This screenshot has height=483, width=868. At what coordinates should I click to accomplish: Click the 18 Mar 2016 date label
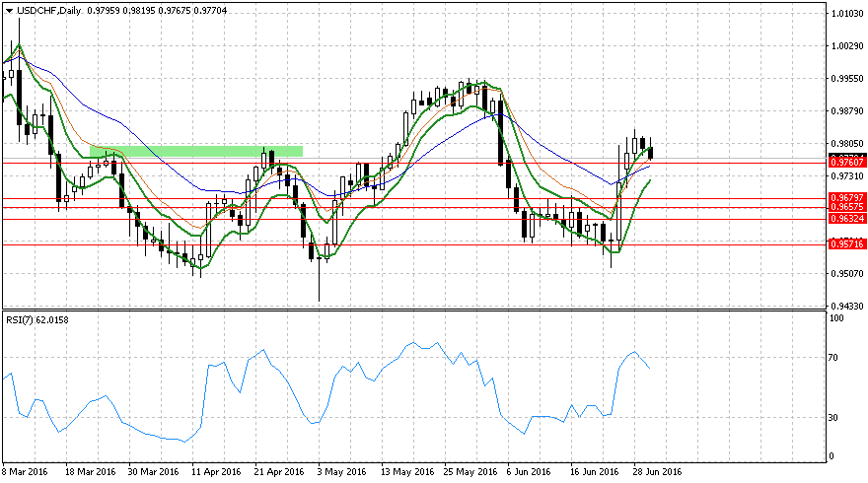tap(90, 472)
